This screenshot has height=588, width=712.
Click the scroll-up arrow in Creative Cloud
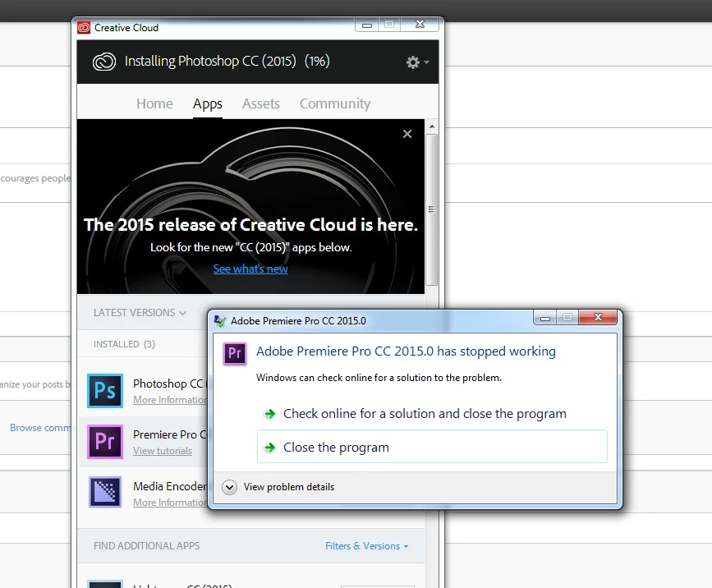click(432, 126)
